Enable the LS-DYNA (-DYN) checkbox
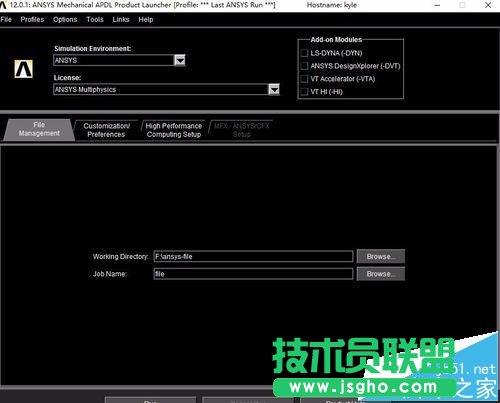Screen dimensions: 500x403 click(x=304, y=53)
